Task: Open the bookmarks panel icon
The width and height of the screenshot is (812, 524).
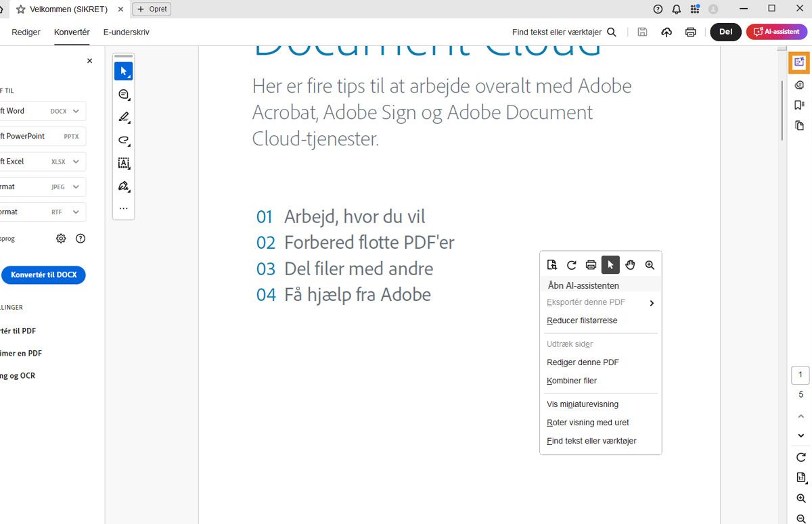Action: click(x=799, y=105)
